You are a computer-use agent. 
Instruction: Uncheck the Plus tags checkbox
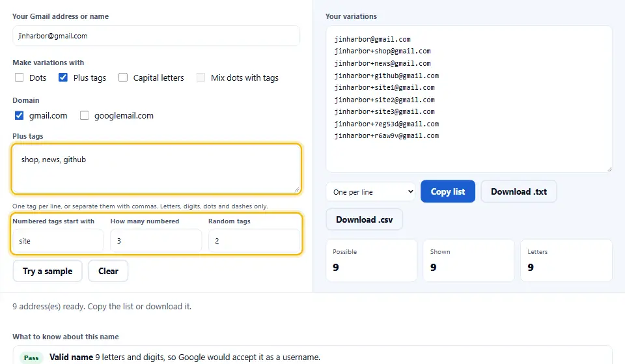click(x=63, y=77)
